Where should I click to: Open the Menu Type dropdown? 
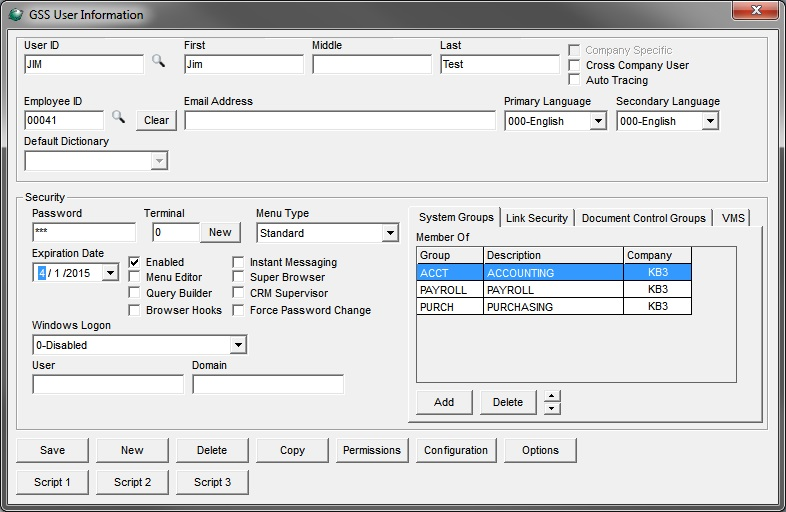(x=390, y=233)
